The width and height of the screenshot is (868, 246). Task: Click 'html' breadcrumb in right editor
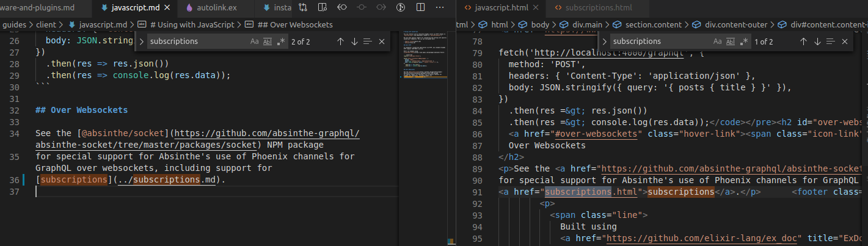pos(500,24)
